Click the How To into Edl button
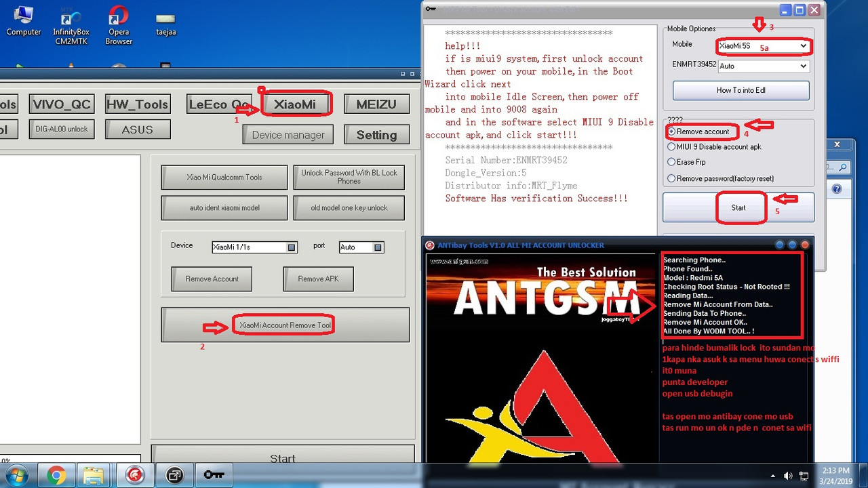 pos(741,90)
